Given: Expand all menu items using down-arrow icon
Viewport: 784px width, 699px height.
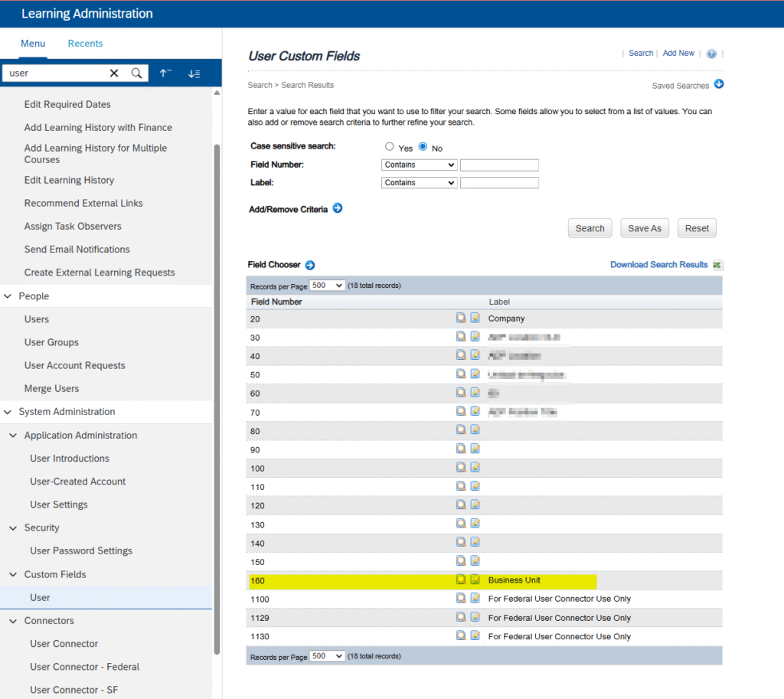Looking at the screenshot, I should (x=194, y=73).
